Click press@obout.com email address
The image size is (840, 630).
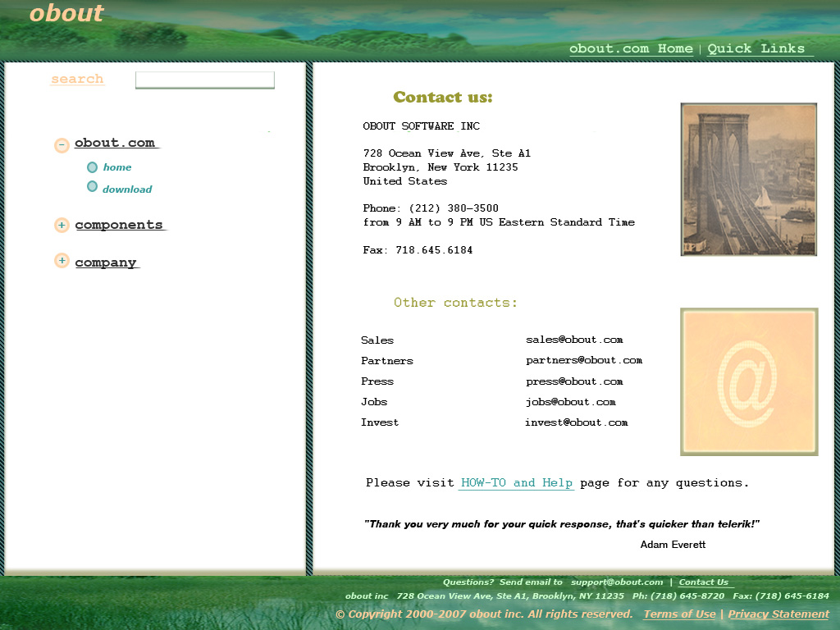pos(574,381)
